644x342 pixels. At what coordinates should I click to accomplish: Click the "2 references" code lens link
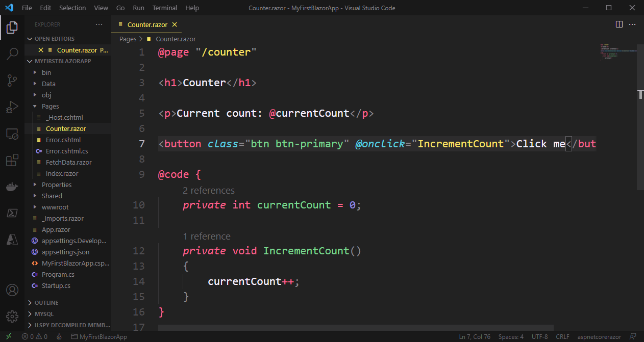click(x=209, y=191)
